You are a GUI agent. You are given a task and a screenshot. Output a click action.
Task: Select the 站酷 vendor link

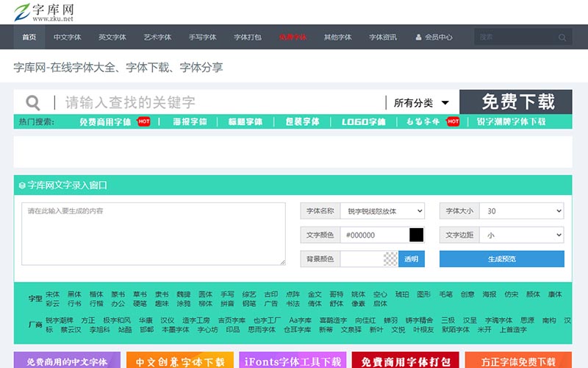tap(125, 329)
